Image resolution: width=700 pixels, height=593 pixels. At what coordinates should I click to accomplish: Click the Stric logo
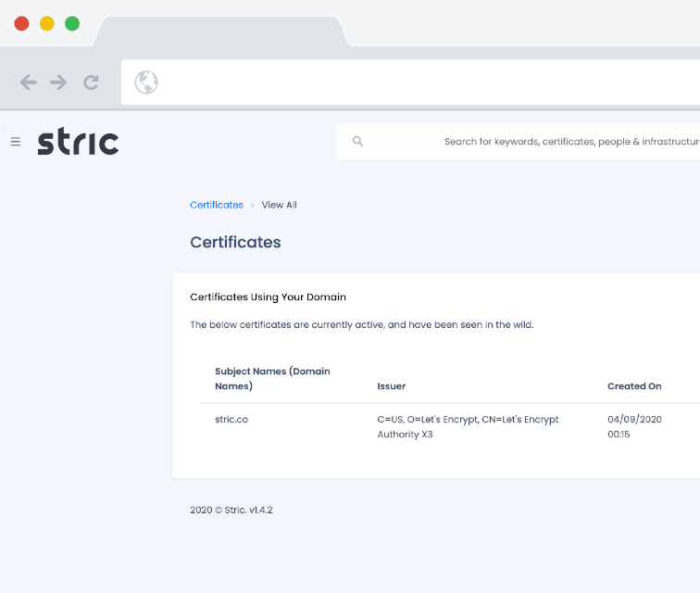pos(78,142)
